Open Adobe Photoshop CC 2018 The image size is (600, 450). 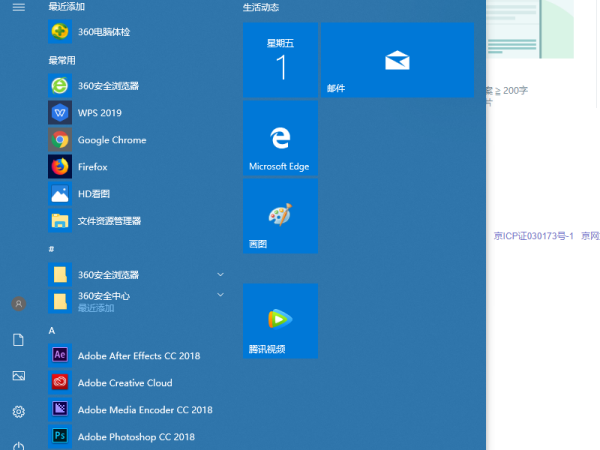(138, 436)
